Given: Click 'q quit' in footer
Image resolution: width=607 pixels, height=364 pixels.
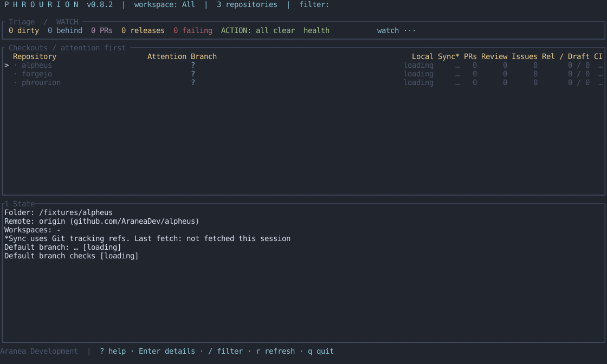Looking at the screenshot, I should pos(320,351).
